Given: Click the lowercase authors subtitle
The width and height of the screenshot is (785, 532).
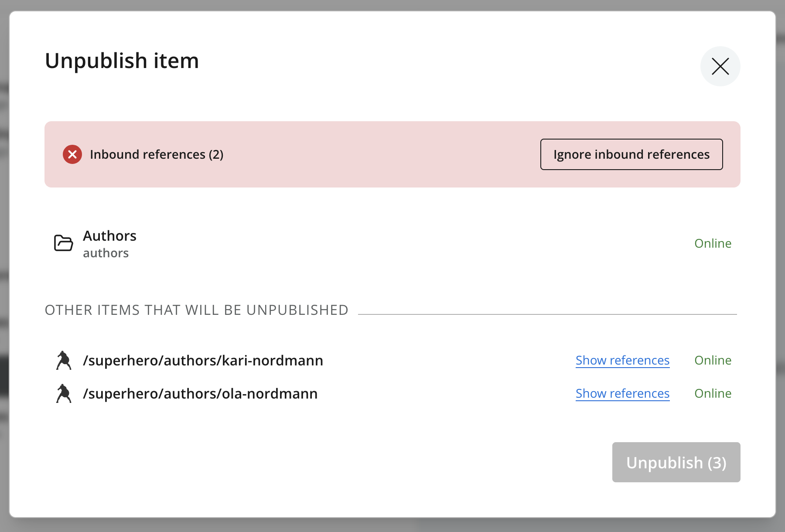Looking at the screenshot, I should (x=106, y=253).
